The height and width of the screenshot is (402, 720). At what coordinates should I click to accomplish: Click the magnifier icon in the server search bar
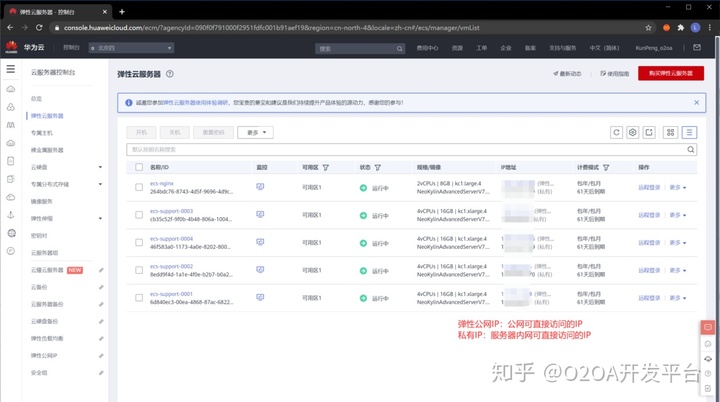coord(691,149)
